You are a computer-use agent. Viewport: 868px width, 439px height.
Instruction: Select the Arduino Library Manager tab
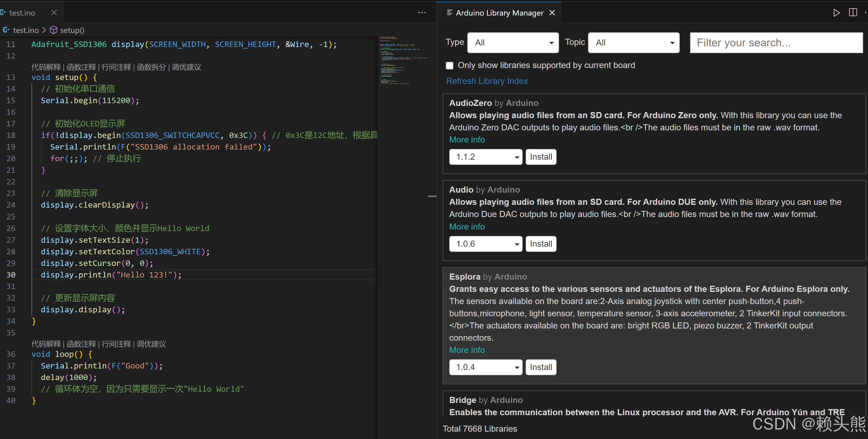(x=499, y=13)
